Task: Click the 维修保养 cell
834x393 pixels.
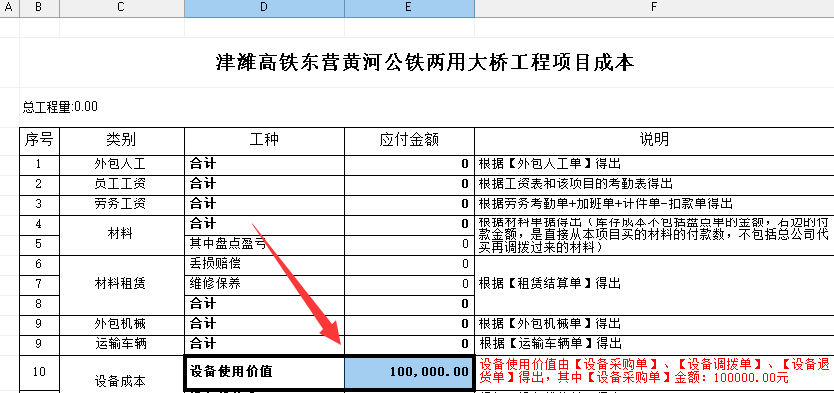Action: 264,285
